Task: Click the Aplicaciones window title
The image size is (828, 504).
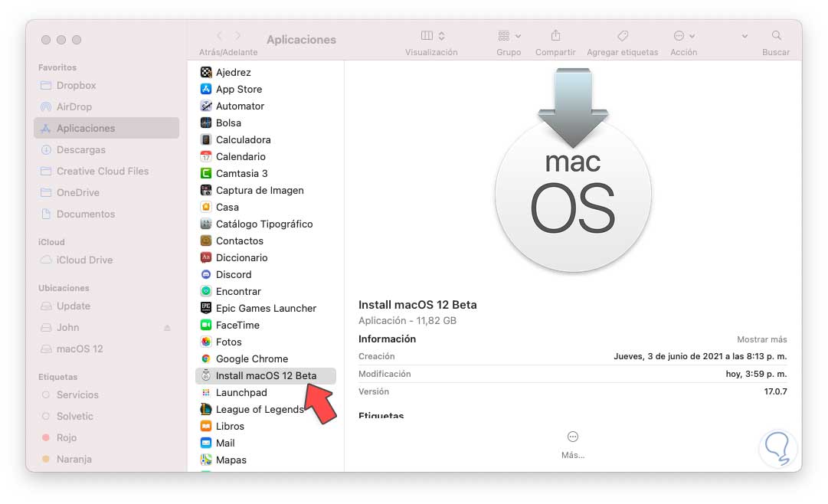Action: tap(302, 40)
